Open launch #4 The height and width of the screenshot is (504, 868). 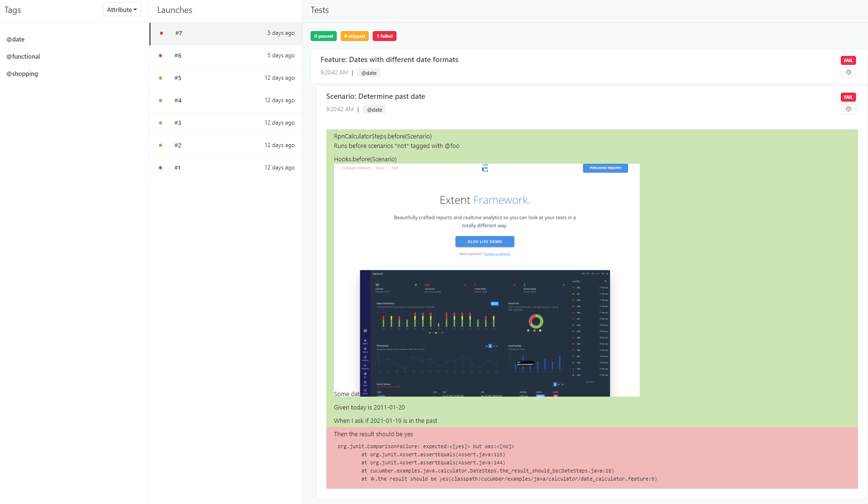(x=226, y=101)
